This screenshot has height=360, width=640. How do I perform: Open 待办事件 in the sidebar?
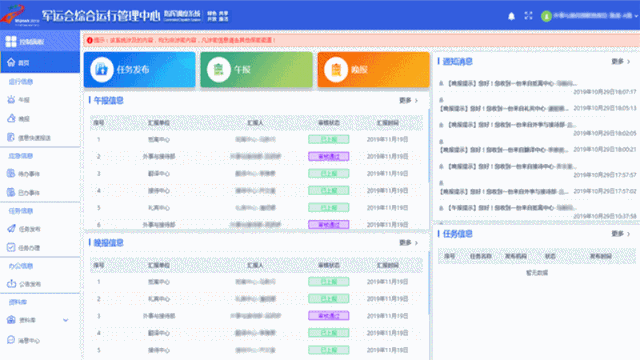click(40, 174)
